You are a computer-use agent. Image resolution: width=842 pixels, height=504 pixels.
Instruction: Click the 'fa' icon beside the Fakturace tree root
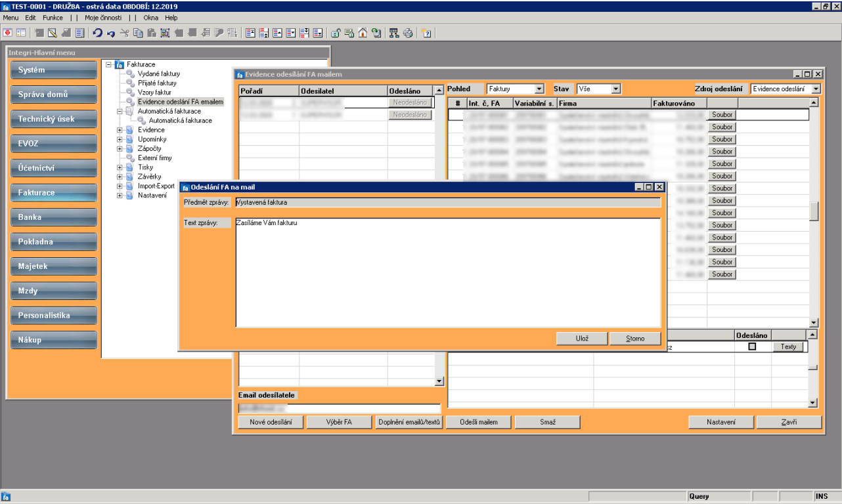(119, 65)
